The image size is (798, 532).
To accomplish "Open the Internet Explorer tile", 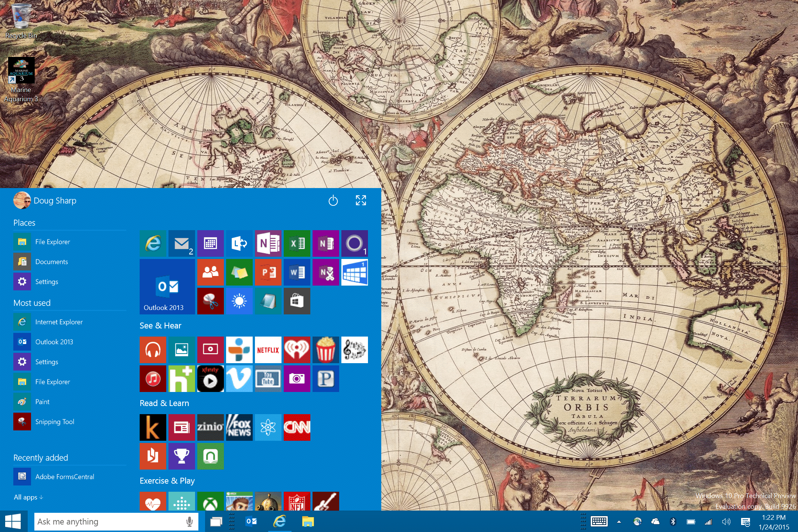I will coord(153,243).
